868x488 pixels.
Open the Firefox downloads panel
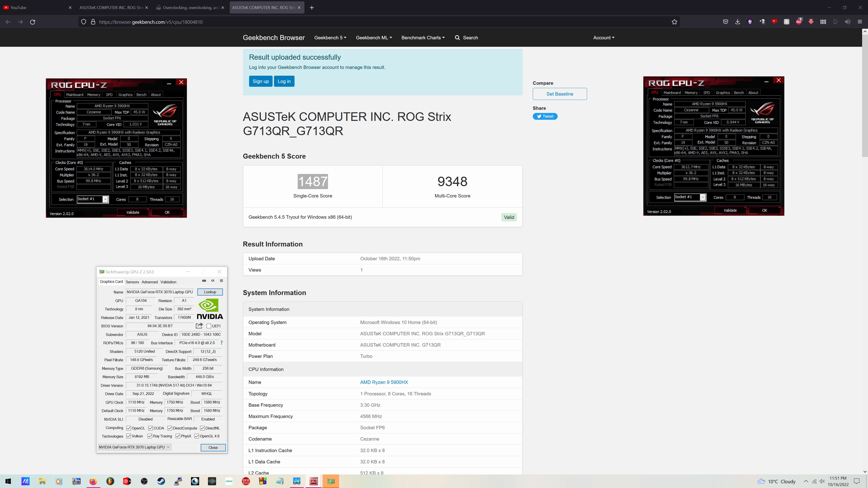(738, 22)
